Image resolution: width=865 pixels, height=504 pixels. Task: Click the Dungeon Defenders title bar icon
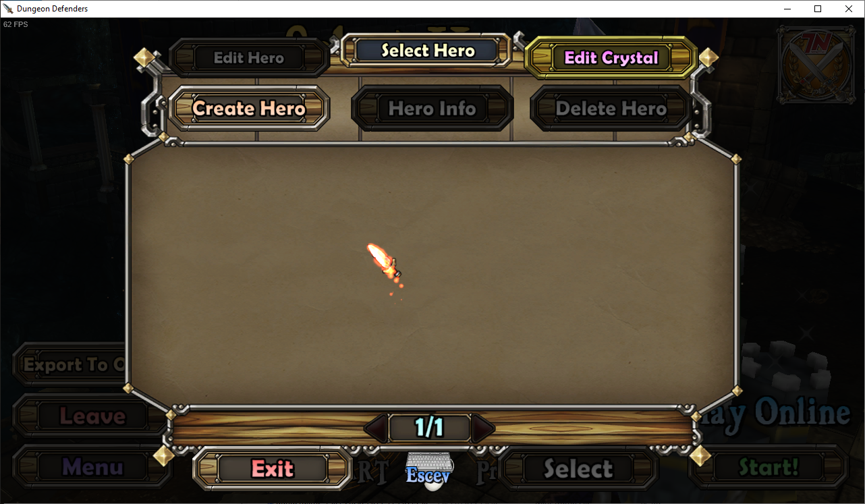[8, 9]
